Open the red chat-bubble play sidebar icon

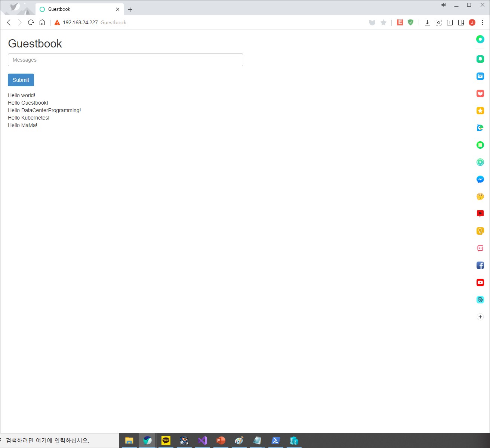click(x=480, y=214)
